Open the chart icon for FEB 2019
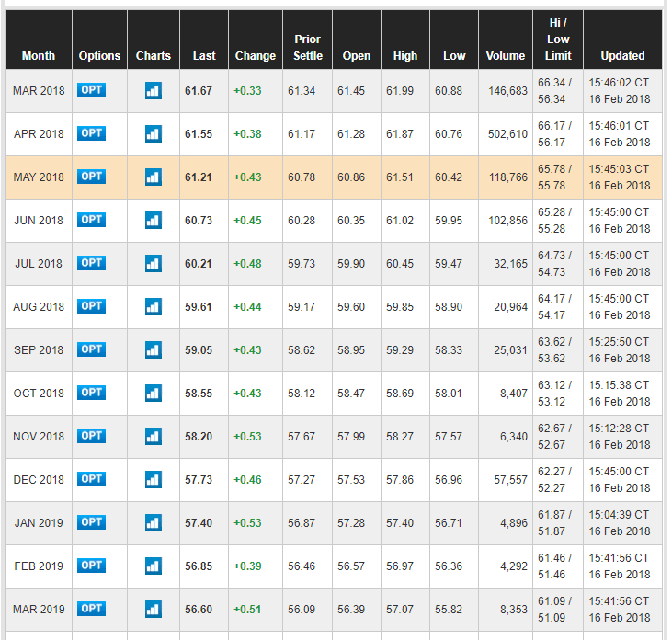672x640 pixels. (153, 566)
